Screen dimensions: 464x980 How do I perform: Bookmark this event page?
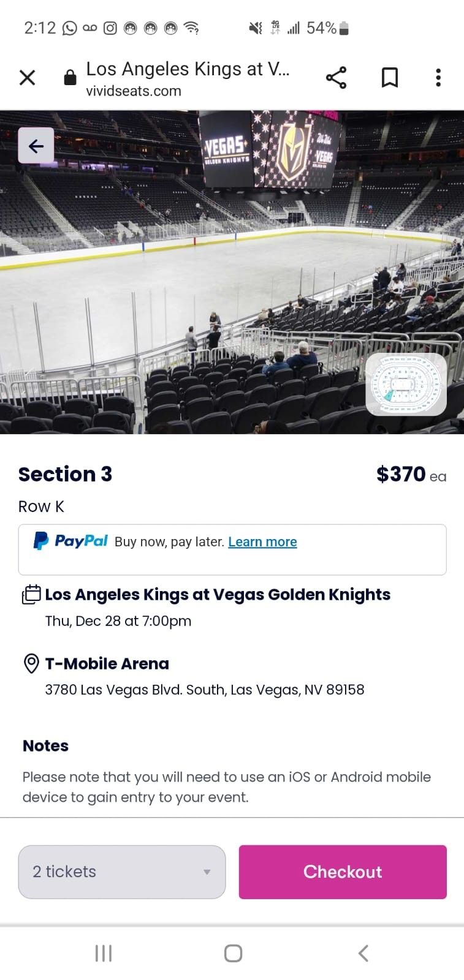click(x=389, y=77)
